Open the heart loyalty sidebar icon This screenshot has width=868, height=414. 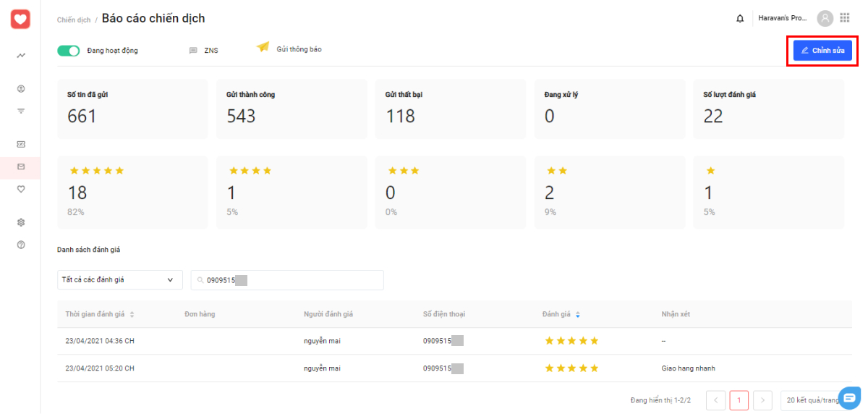pyautogui.click(x=21, y=189)
